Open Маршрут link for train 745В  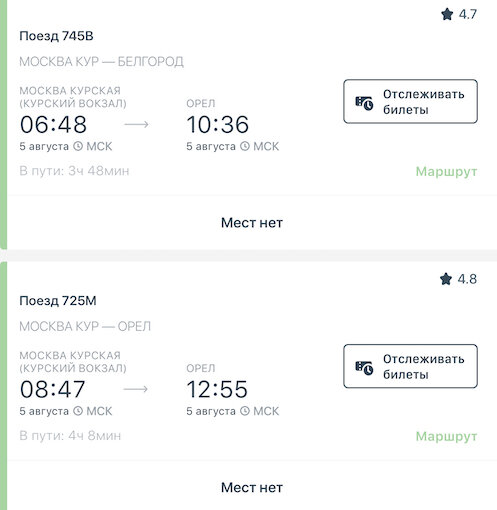[x=446, y=172]
